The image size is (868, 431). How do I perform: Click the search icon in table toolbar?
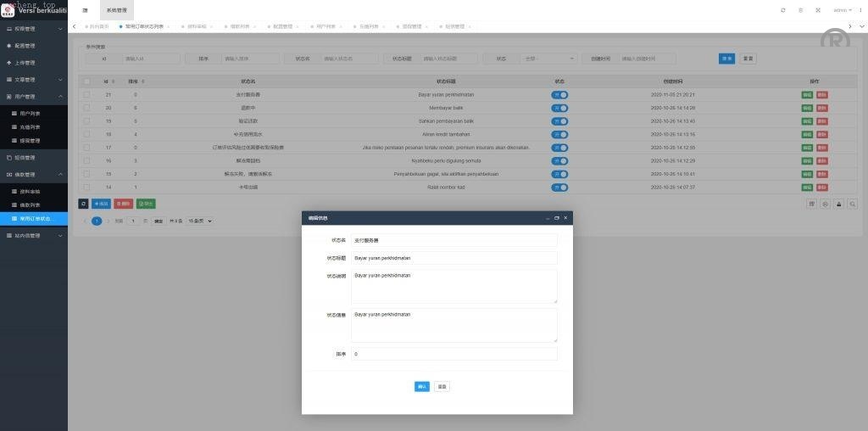852,204
